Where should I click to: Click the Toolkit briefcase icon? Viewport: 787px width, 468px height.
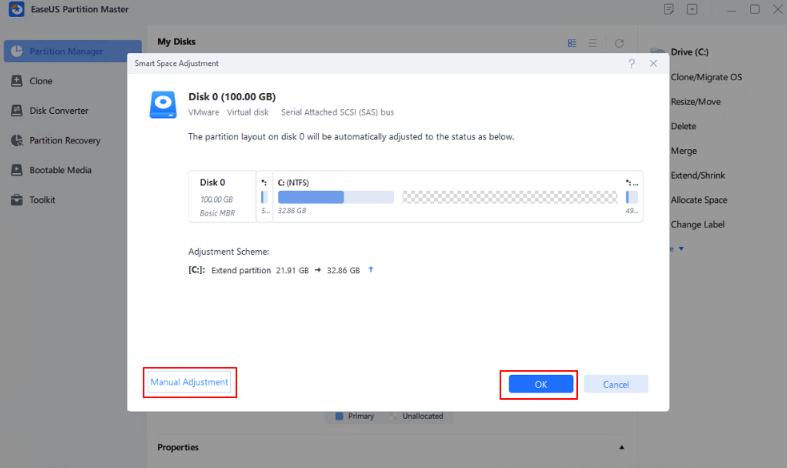click(17, 199)
